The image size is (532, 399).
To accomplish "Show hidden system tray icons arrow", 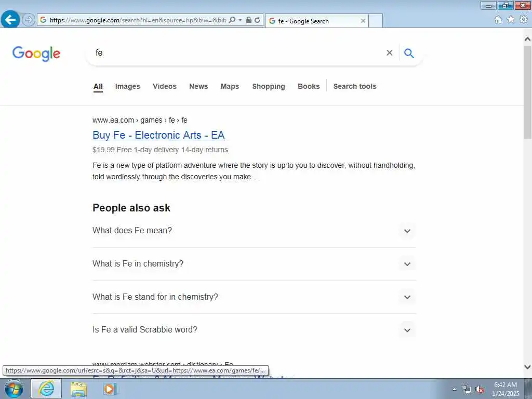I will 454,389.
